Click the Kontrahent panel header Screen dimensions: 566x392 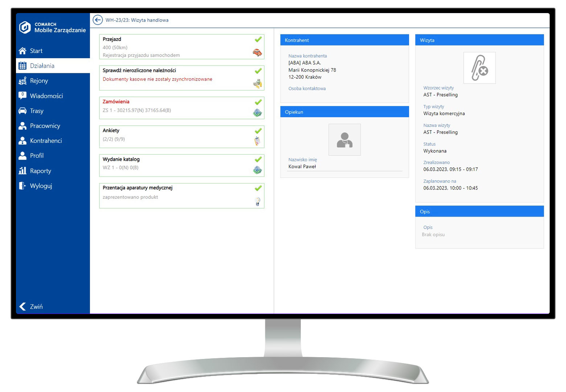(345, 40)
